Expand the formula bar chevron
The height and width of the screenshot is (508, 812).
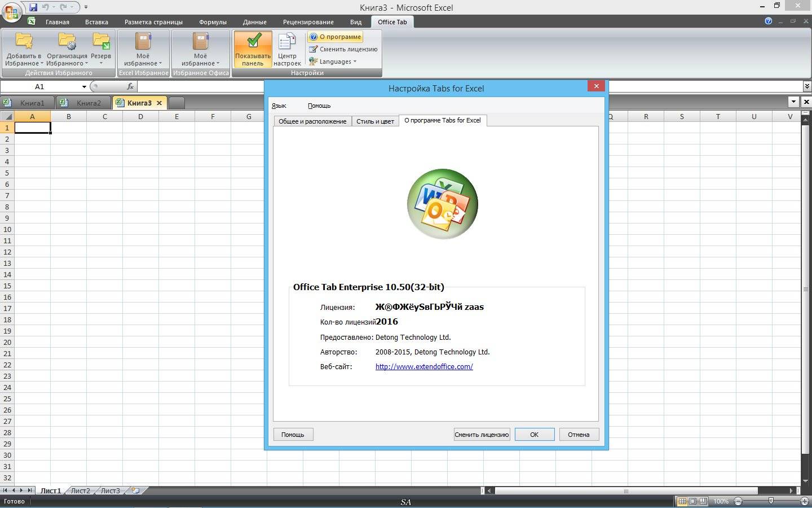[807, 86]
